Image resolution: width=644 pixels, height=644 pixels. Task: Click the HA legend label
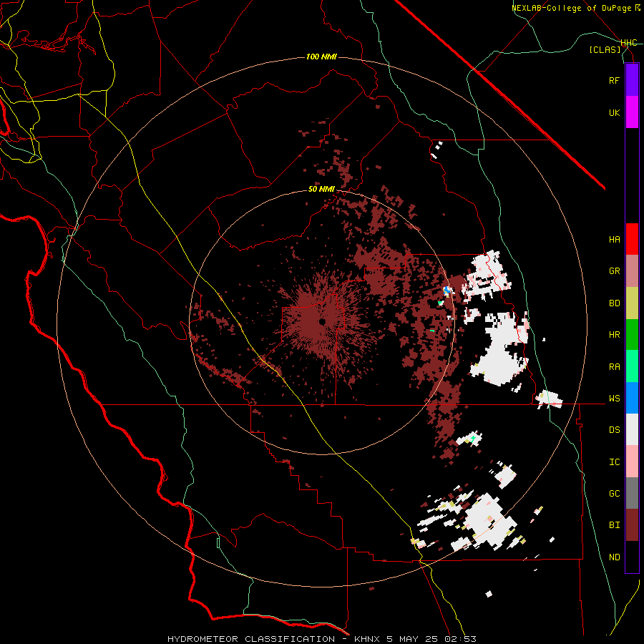[x=614, y=240]
